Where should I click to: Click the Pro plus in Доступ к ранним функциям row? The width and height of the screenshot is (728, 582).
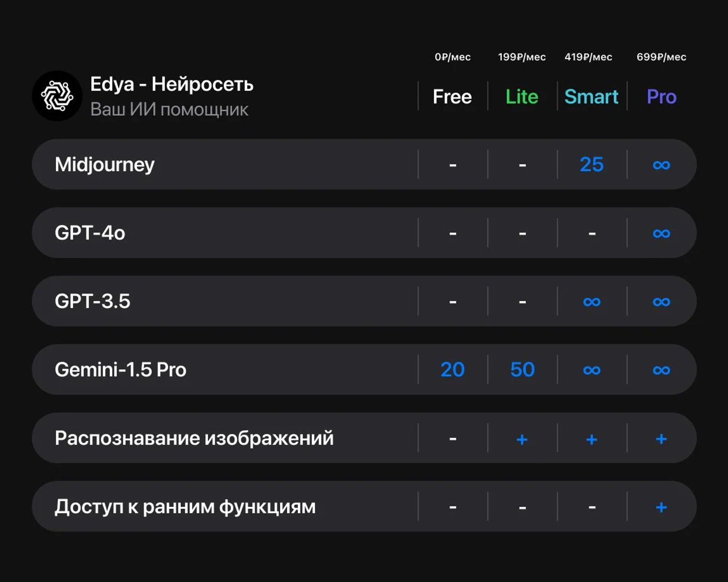[662, 507]
